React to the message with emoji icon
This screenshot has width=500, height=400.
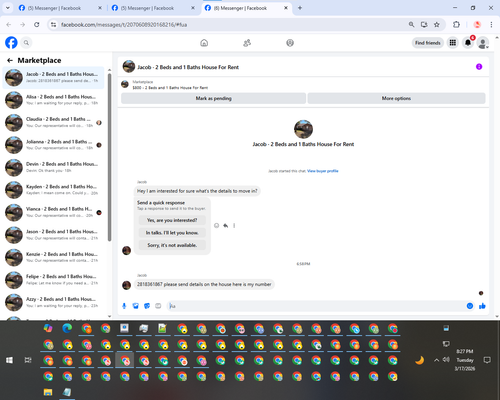[216, 226]
